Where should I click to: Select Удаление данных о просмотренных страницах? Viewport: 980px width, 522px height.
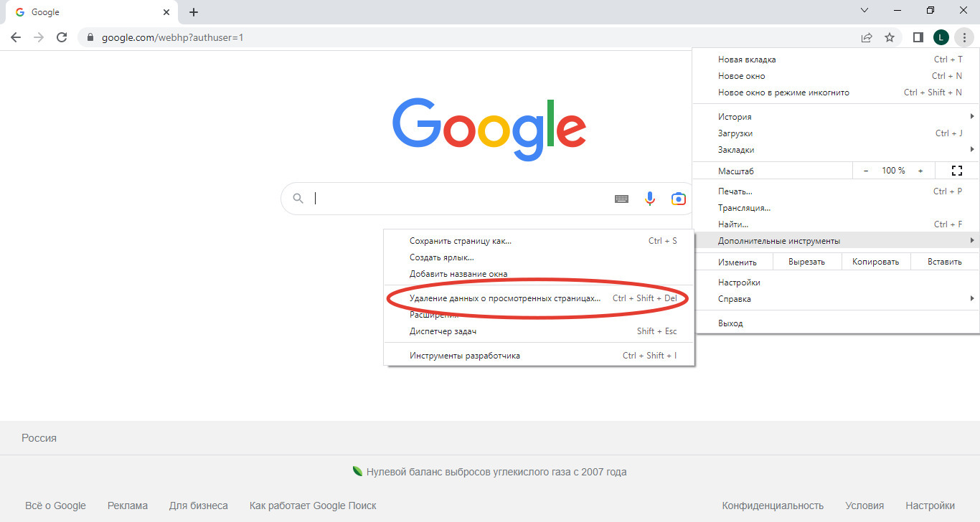539,298
